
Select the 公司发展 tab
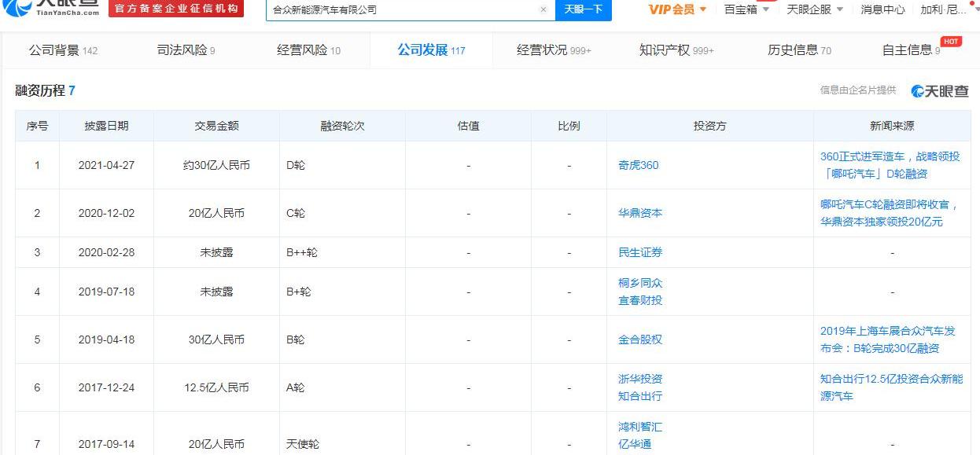click(431, 50)
